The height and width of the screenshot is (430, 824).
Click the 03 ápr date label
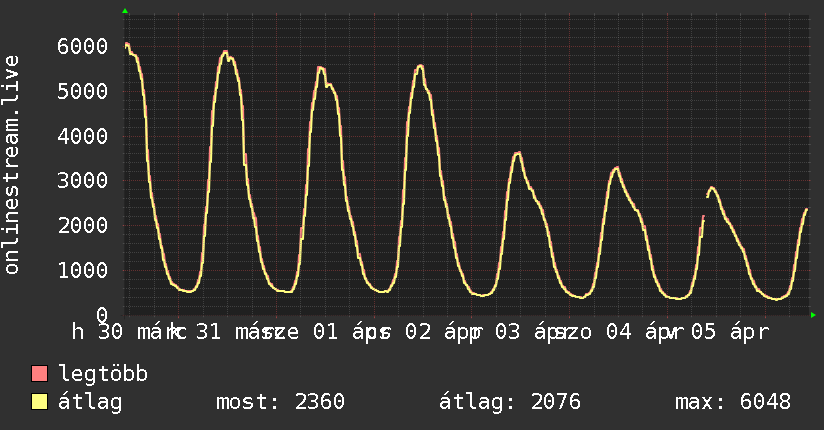[533, 332]
